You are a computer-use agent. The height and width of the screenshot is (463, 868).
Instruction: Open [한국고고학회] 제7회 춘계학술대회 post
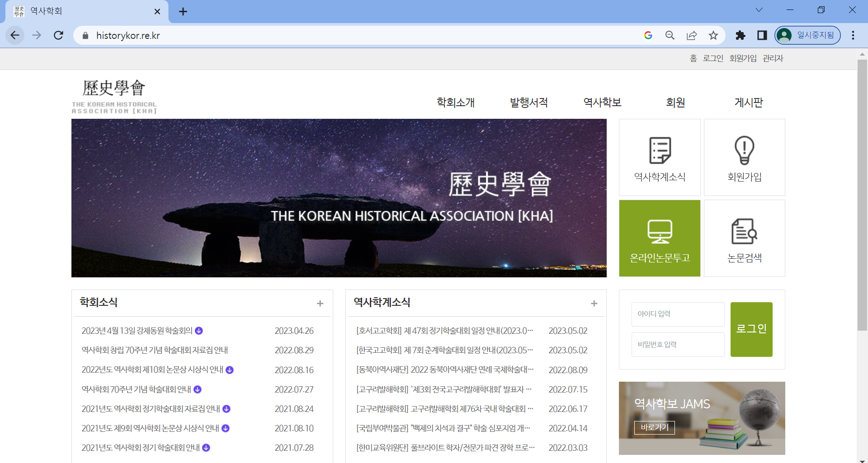[x=445, y=350]
